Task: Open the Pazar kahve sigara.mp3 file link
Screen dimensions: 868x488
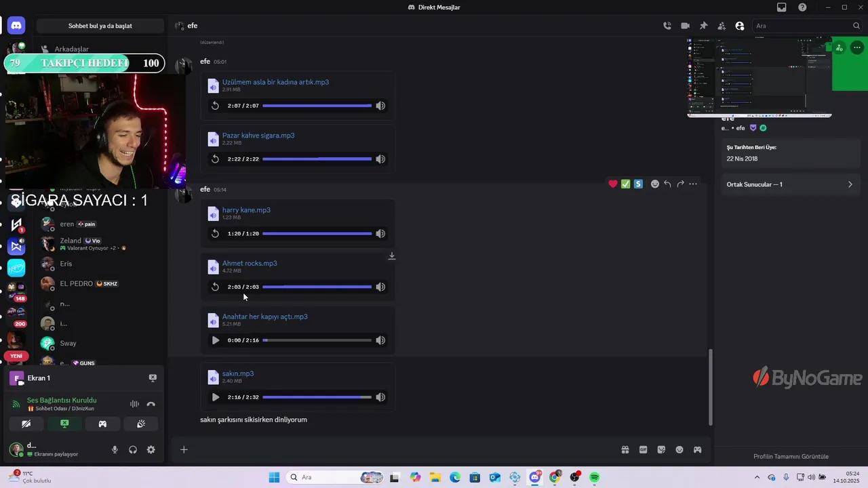Action: click(x=258, y=136)
